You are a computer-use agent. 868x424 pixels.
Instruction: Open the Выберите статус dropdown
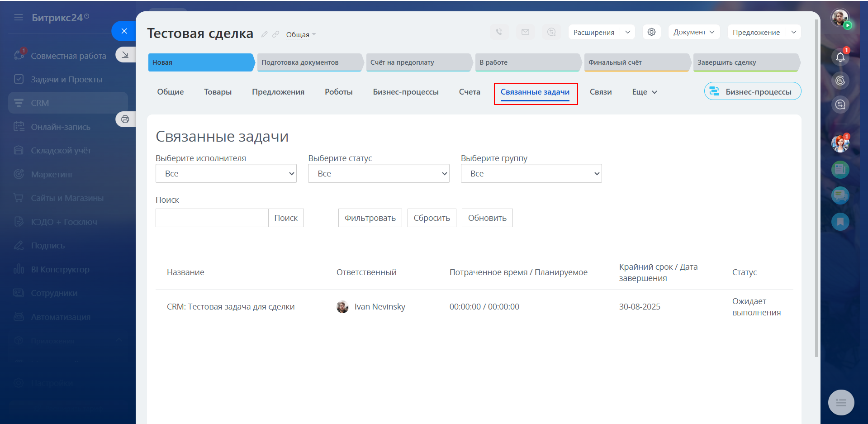[x=378, y=174]
